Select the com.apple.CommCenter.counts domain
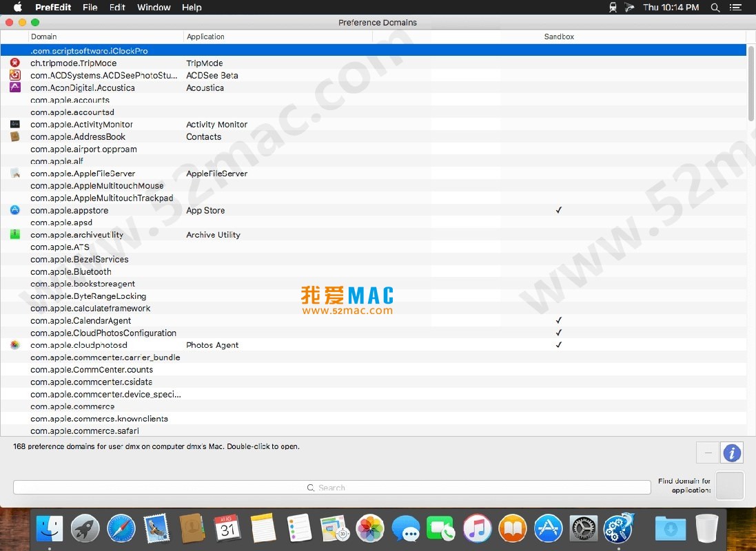This screenshot has height=551, width=756. click(x=374, y=369)
